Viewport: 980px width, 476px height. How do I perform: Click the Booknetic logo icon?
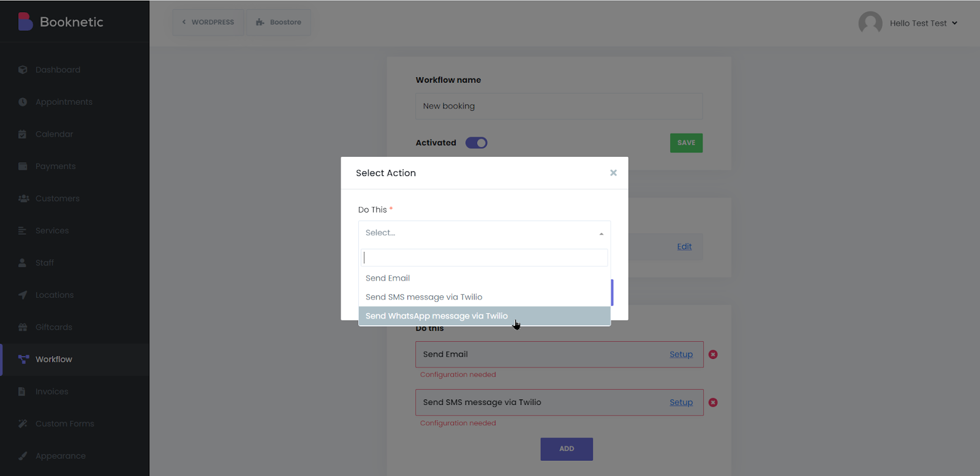coord(25,21)
